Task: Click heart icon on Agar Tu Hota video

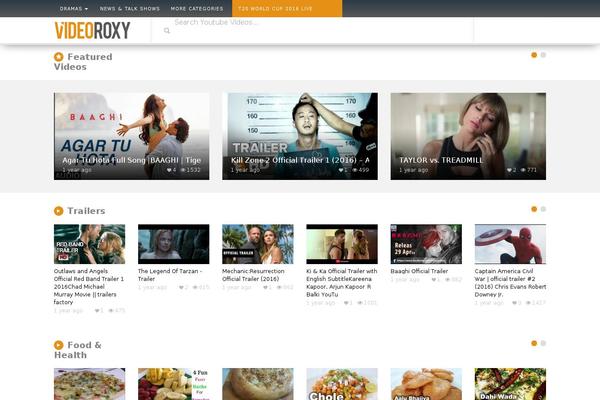Action: click(x=169, y=170)
